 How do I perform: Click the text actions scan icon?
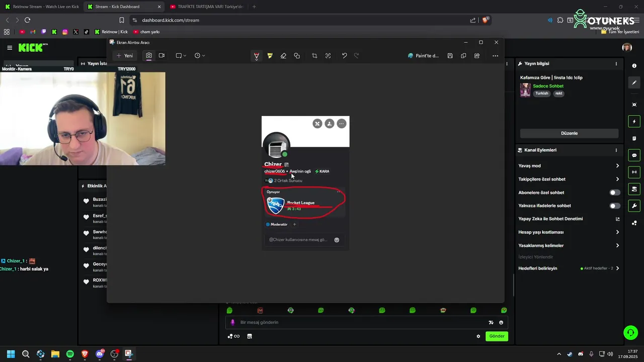328,56
